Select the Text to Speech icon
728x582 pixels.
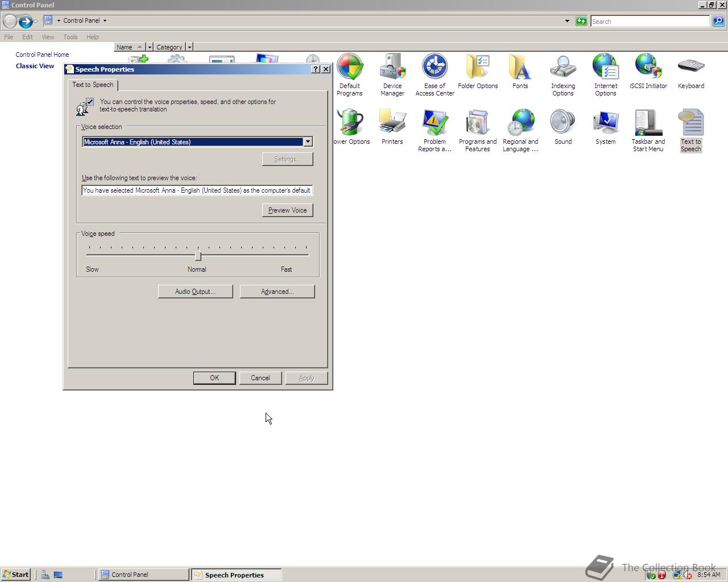691,130
